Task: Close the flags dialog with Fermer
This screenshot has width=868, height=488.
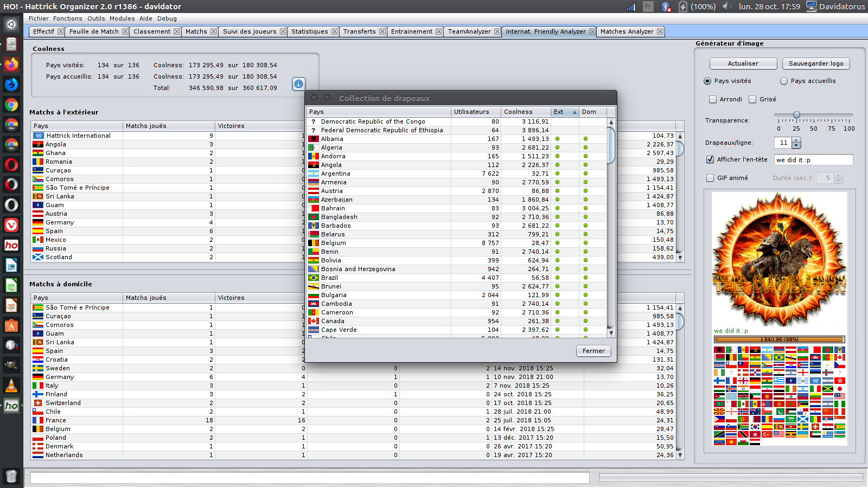Action: [x=593, y=351]
